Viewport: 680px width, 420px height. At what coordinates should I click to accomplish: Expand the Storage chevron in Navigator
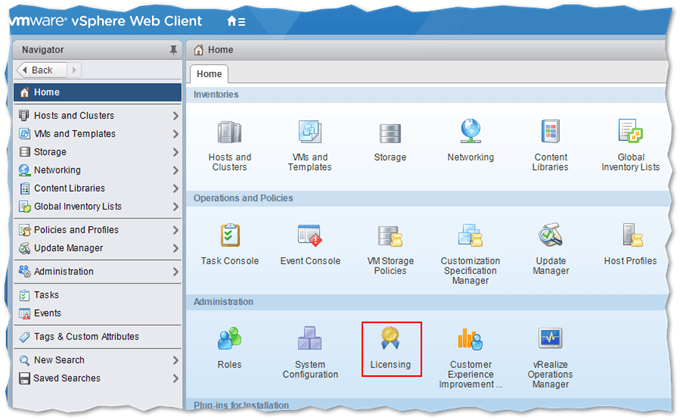coord(175,152)
